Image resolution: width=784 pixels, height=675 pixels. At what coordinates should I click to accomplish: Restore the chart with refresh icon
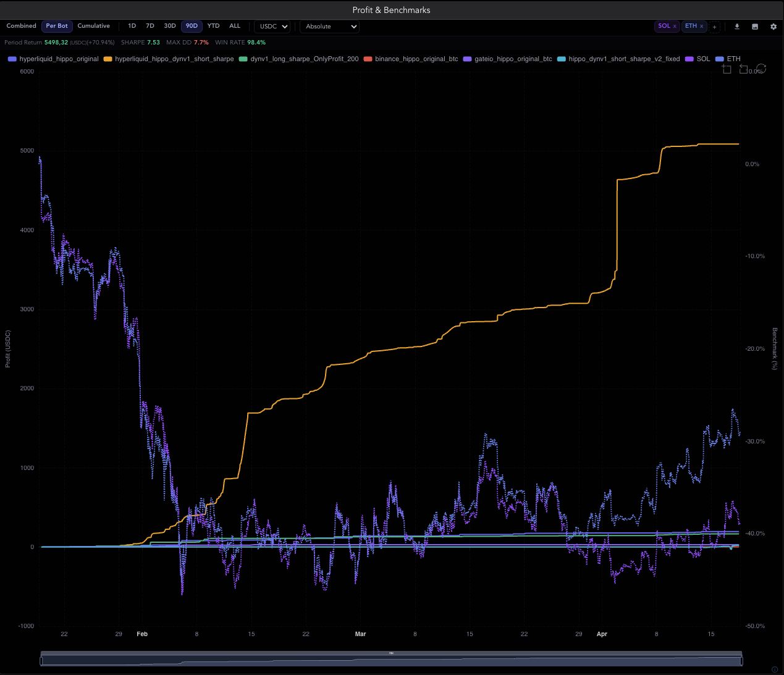[761, 69]
